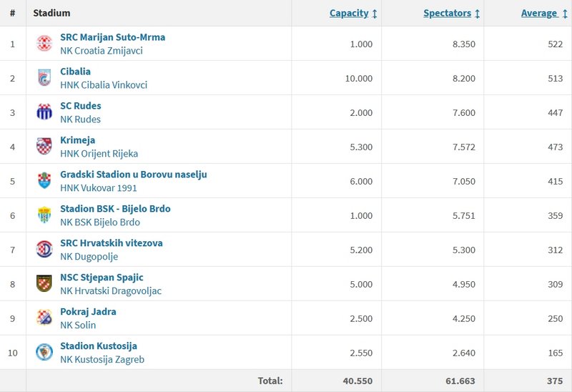
Task: Open the Gradski Stadion u Borovu naselju link
Action: click(x=134, y=175)
